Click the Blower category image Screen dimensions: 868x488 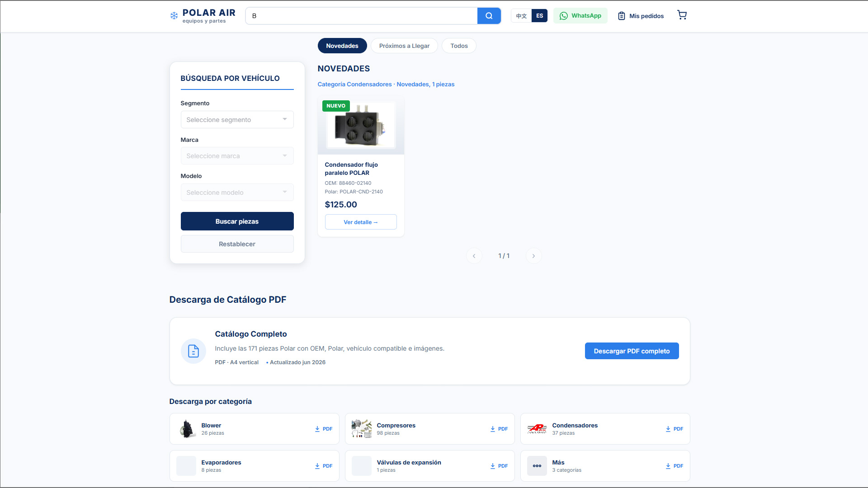coord(186,429)
